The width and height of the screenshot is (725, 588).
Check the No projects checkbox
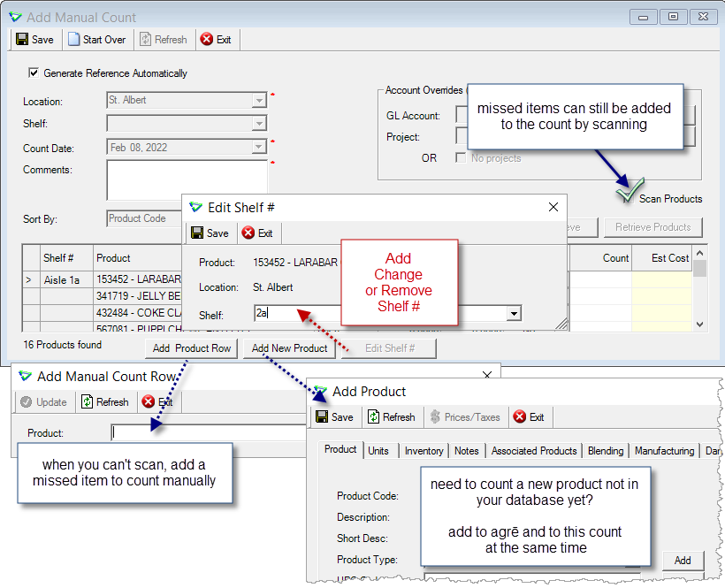pyautogui.click(x=461, y=157)
